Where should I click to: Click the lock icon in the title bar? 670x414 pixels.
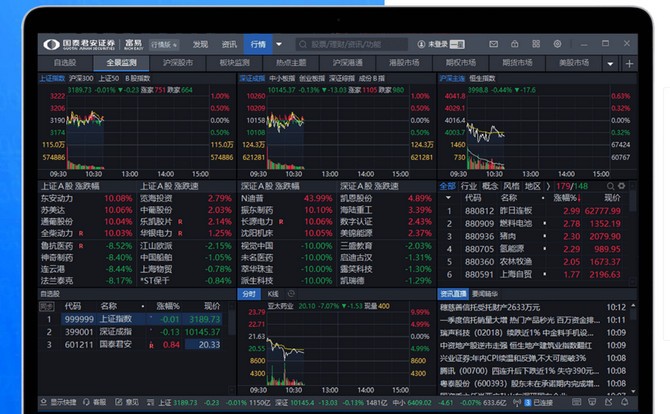pyautogui.click(x=514, y=44)
